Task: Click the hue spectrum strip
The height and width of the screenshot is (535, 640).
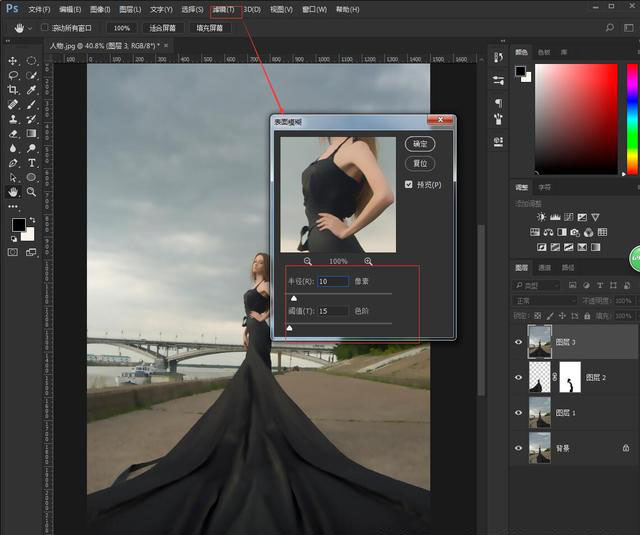Action: click(x=632, y=119)
